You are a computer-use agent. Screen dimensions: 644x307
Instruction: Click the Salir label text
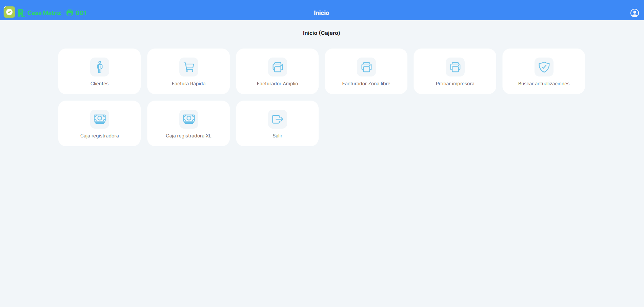click(x=277, y=136)
